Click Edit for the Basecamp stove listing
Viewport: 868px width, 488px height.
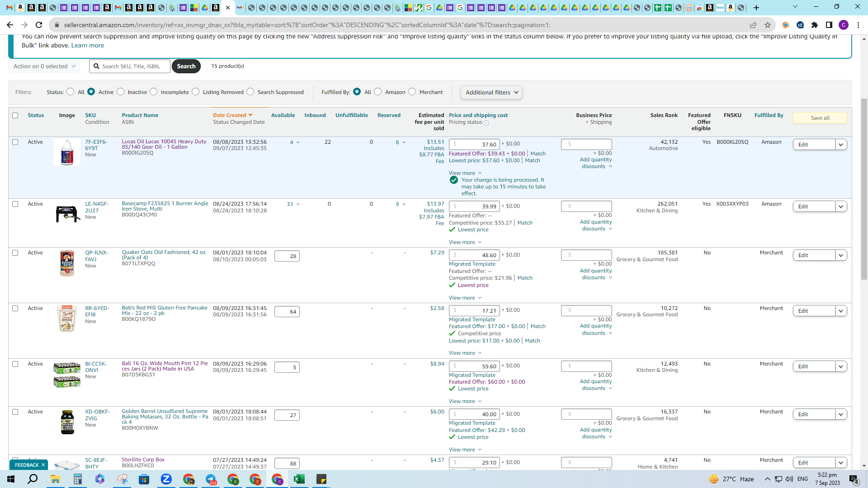pos(814,206)
